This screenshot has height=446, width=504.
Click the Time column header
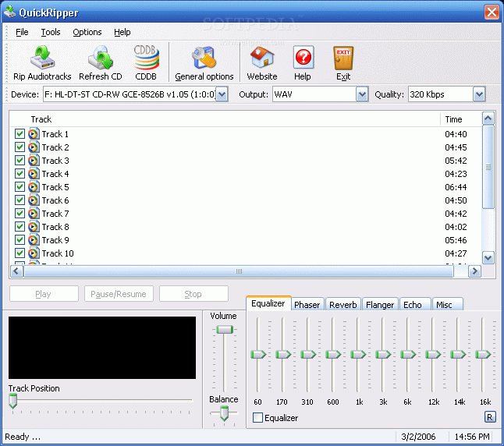(461, 119)
